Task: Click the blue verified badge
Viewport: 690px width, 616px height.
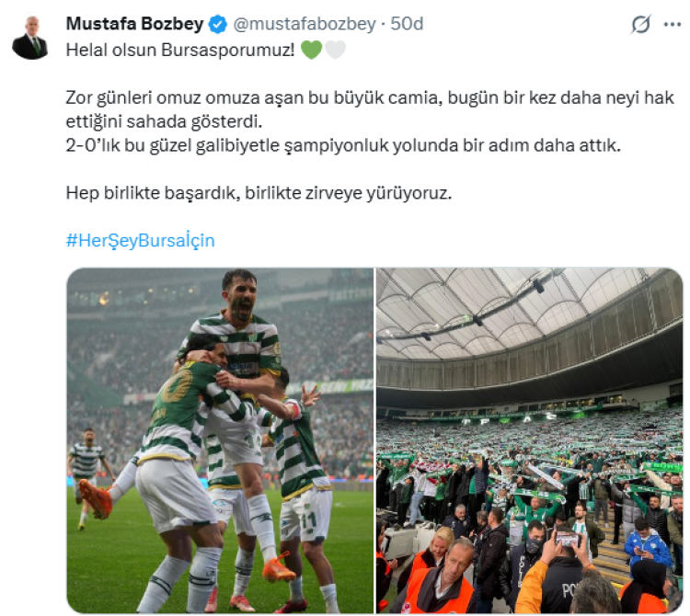Action: [x=217, y=24]
